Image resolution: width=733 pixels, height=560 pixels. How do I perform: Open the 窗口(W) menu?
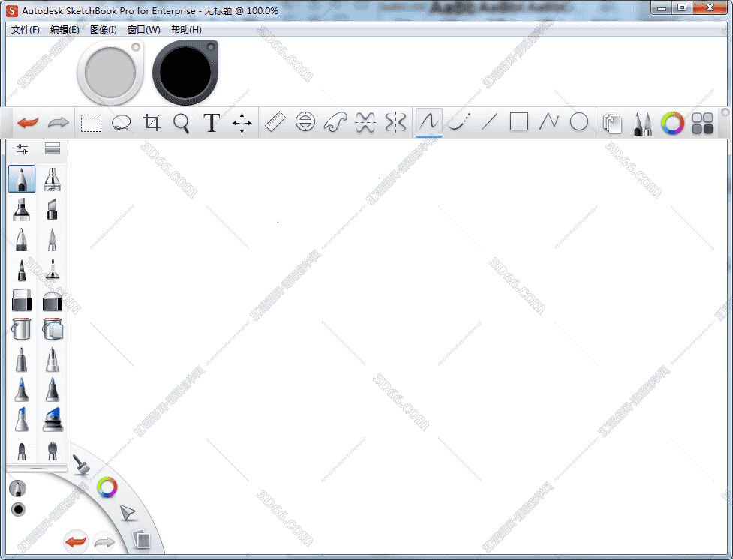click(143, 29)
